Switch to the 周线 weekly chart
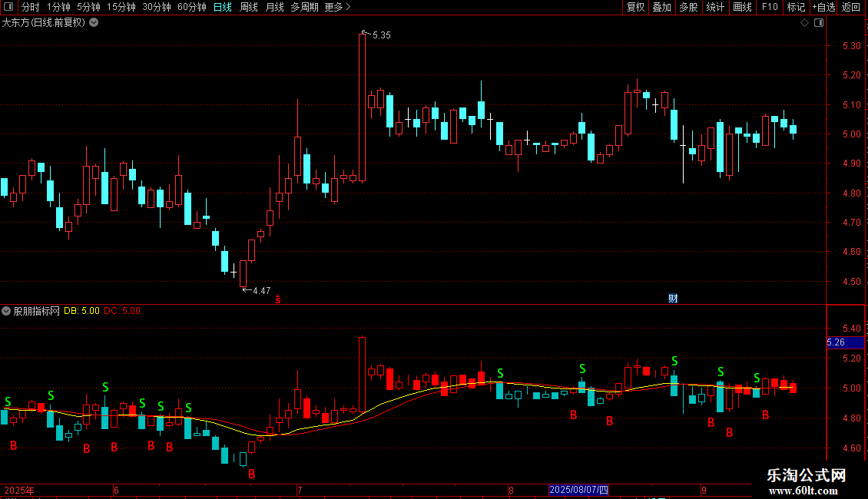The image size is (868, 499). [249, 7]
